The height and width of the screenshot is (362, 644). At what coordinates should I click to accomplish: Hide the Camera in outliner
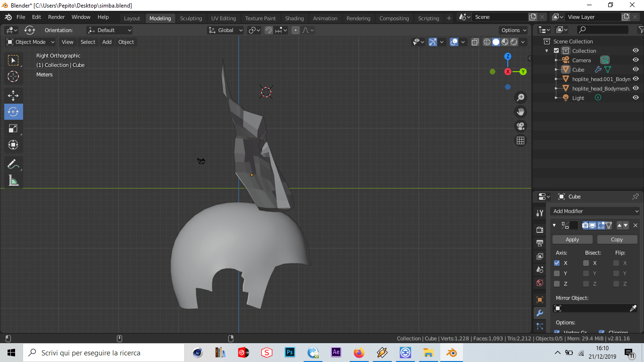click(636, 60)
